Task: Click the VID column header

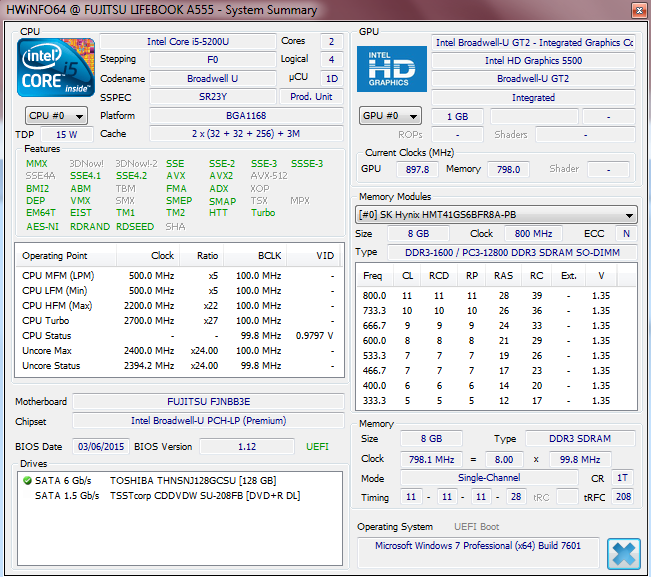Action: [x=313, y=256]
